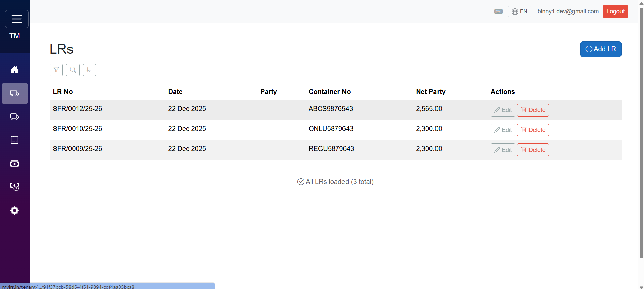This screenshot has width=644, height=289.
Task: Click the keyboard icon in header
Action: tap(498, 12)
